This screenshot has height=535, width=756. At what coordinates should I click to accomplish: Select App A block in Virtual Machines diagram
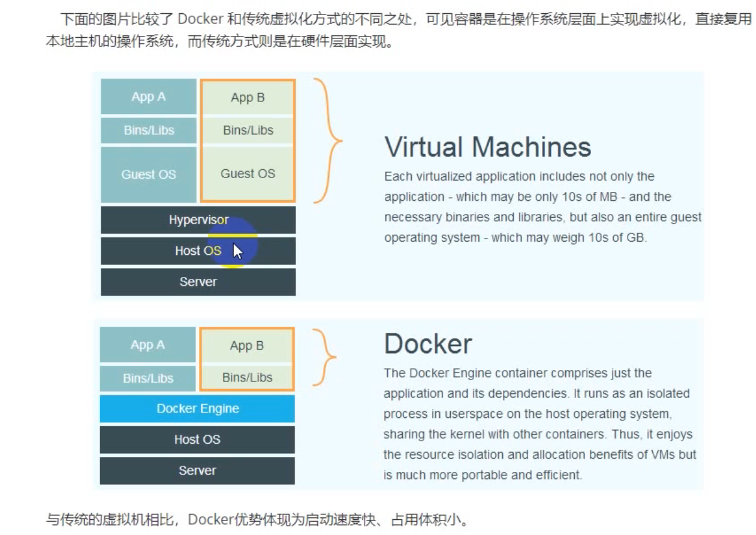coord(149,96)
